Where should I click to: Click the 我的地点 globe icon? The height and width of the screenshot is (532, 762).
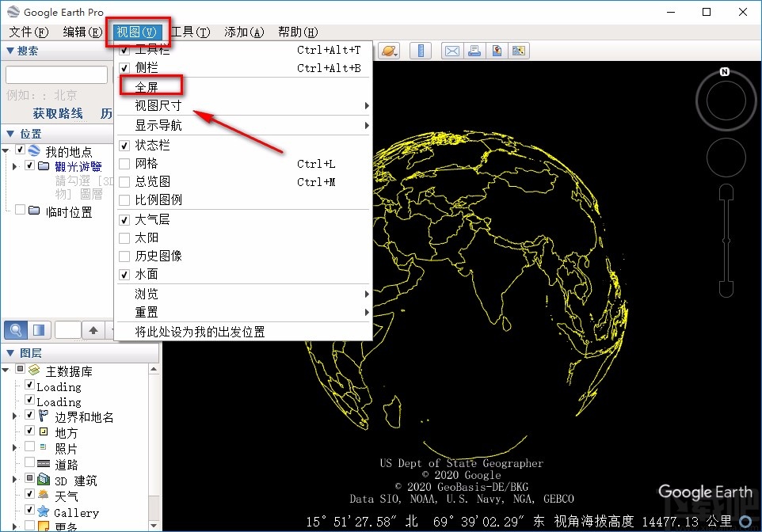(34, 150)
